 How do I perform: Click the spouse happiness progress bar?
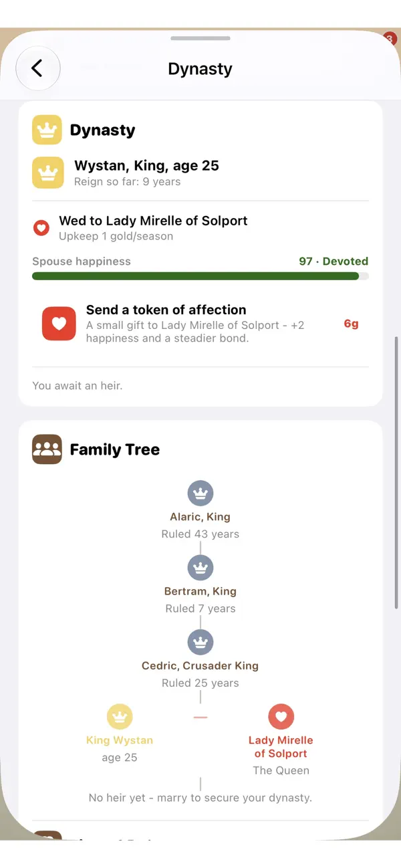click(200, 276)
